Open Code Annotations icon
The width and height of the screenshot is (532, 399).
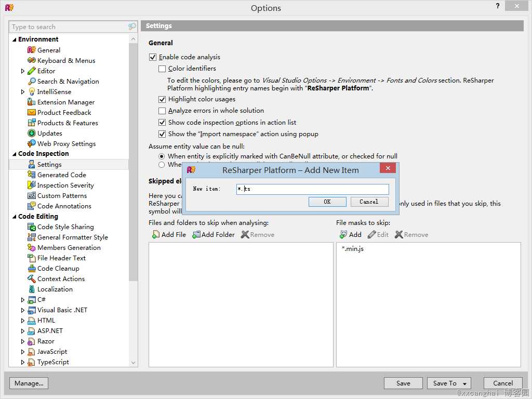point(31,206)
